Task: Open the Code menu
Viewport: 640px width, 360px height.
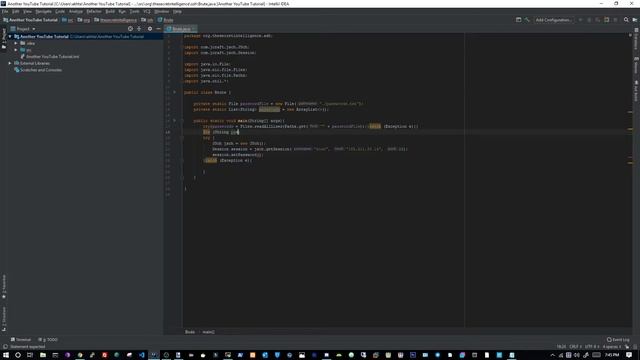Action: (60, 11)
